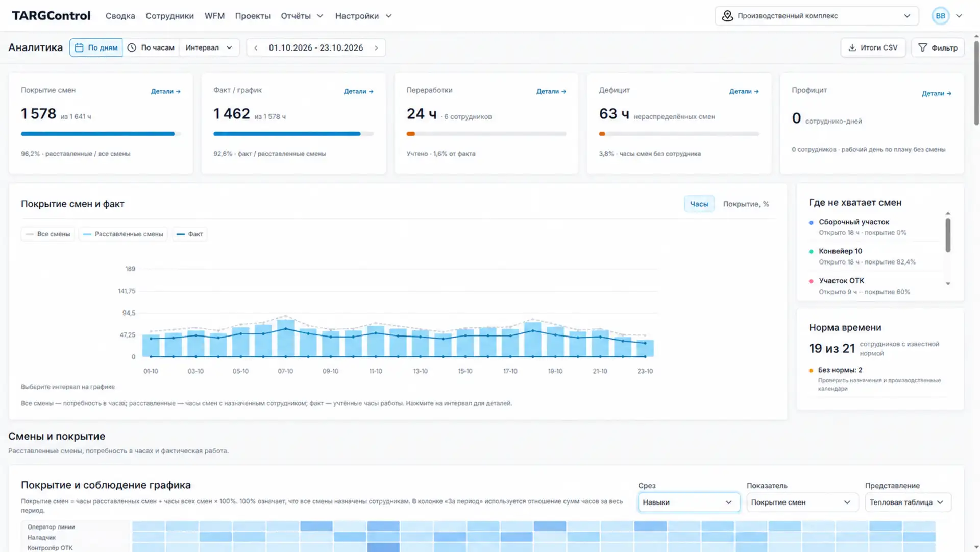Toggle the Все смены legend series

pos(48,234)
